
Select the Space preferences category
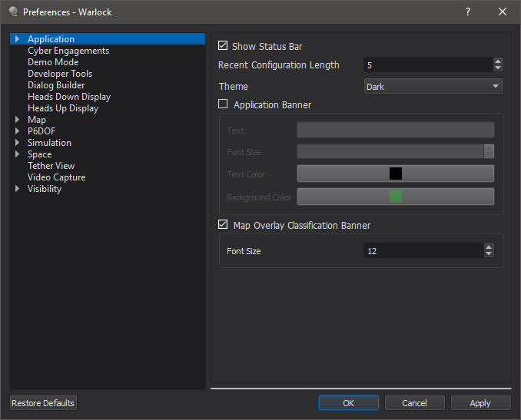click(39, 154)
